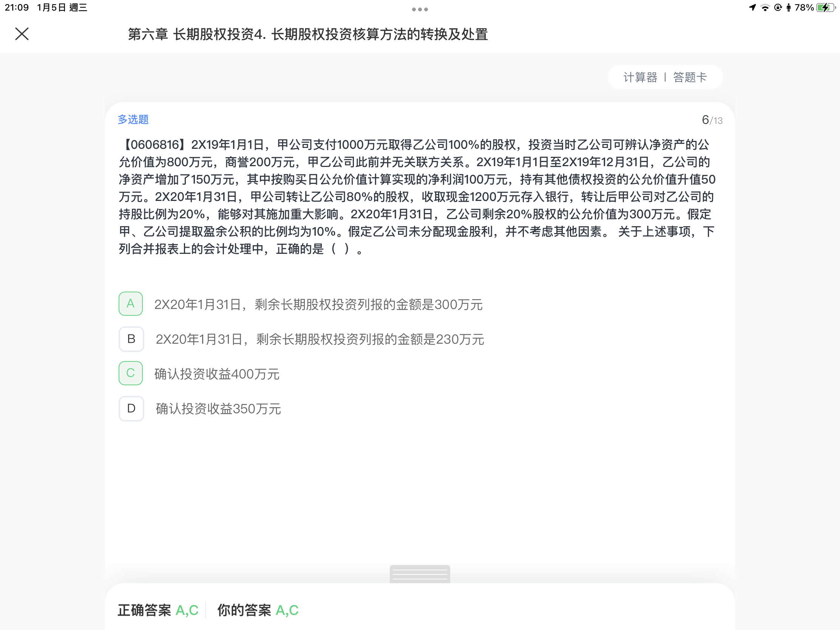Open the 答题卡 answer sheet
840x630 pixels.
(x=690, y=77)
